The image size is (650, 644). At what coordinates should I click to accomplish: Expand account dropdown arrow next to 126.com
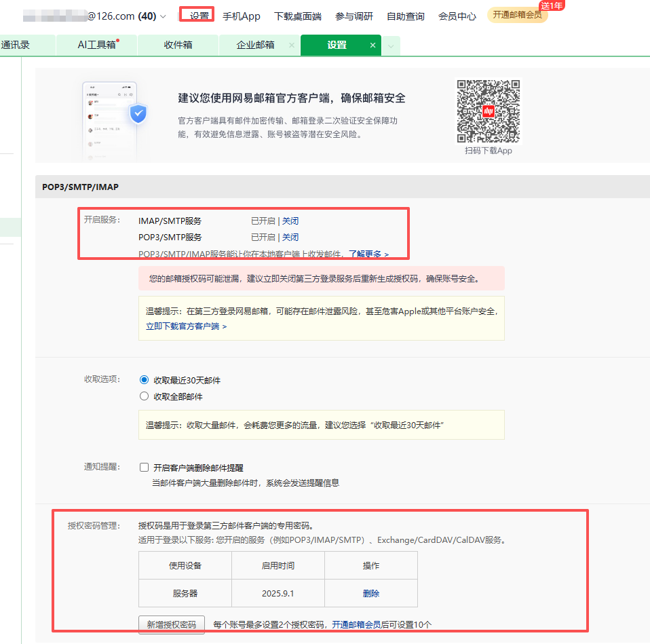(163, 16)
